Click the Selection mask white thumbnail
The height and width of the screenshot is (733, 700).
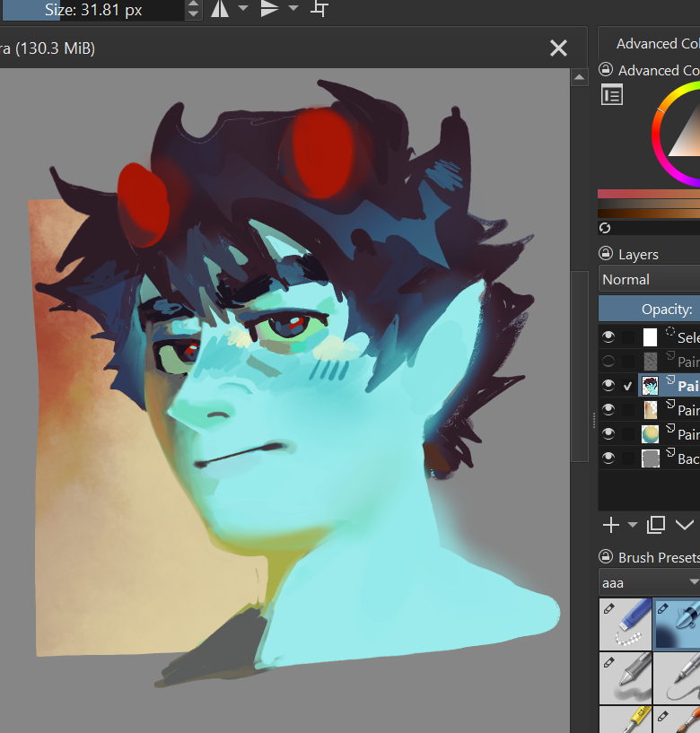click(x=650, y=337)
